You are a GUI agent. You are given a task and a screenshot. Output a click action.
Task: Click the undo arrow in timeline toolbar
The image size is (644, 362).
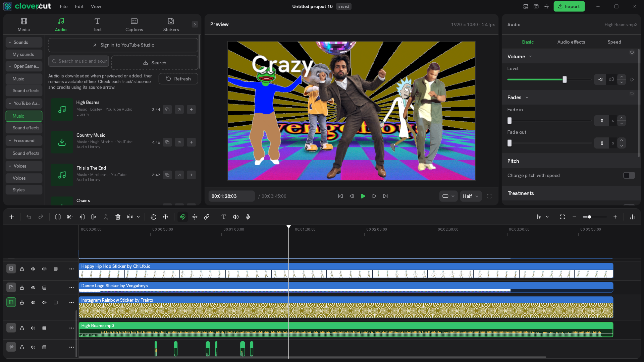[x=29, y=217]
